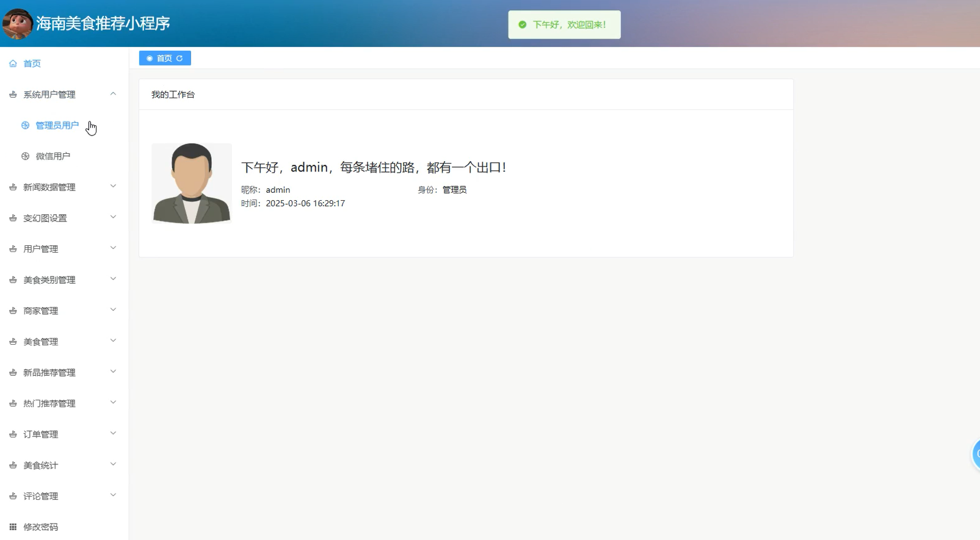Open 管理员用户 submenu item

click(x=64, y=125)
